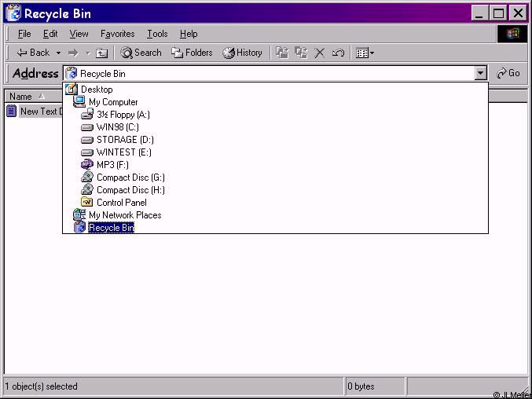Click the '0 bytes' status bar entry
This screenshot has height=399, width=532.
[x=361, y=386]
